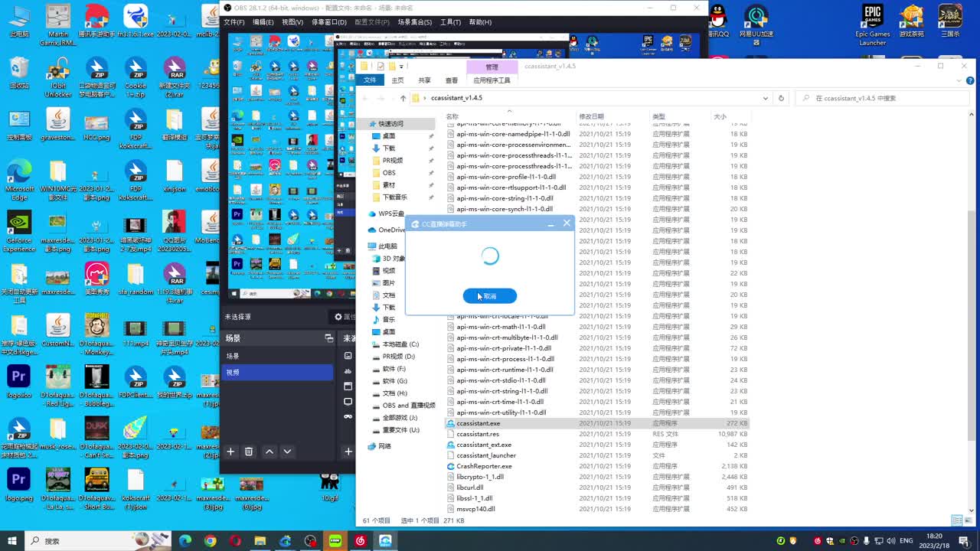The height and width of the screenshot is (551, 980).
Task: Select 本地磁盘 (C:) in the navigation pane
Action: tap(400, 344)
